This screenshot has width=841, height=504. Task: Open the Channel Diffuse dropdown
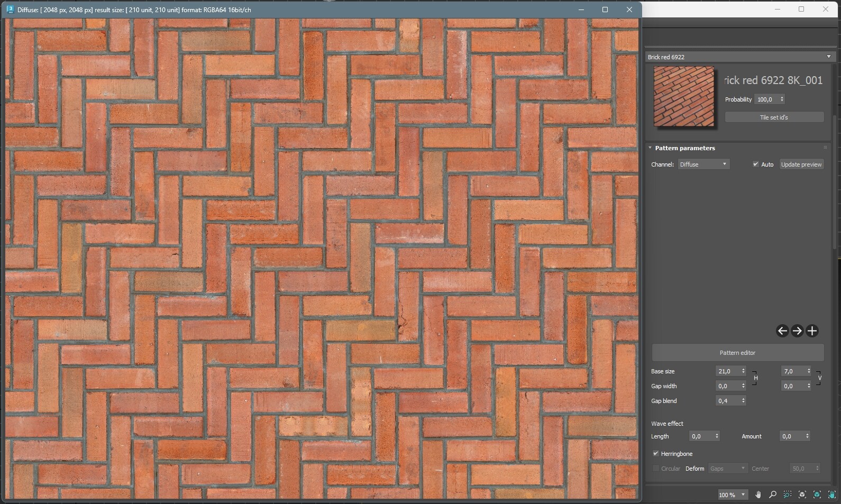[703, 164]
